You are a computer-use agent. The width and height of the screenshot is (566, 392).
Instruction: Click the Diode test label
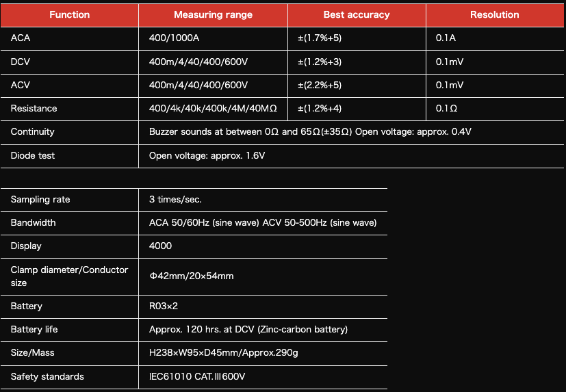(33, 155)
